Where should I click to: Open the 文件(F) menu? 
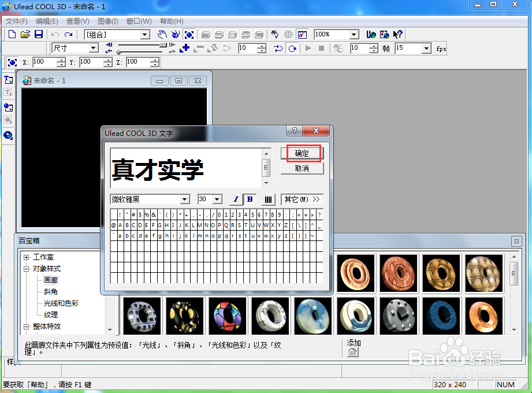pos(17,21)
